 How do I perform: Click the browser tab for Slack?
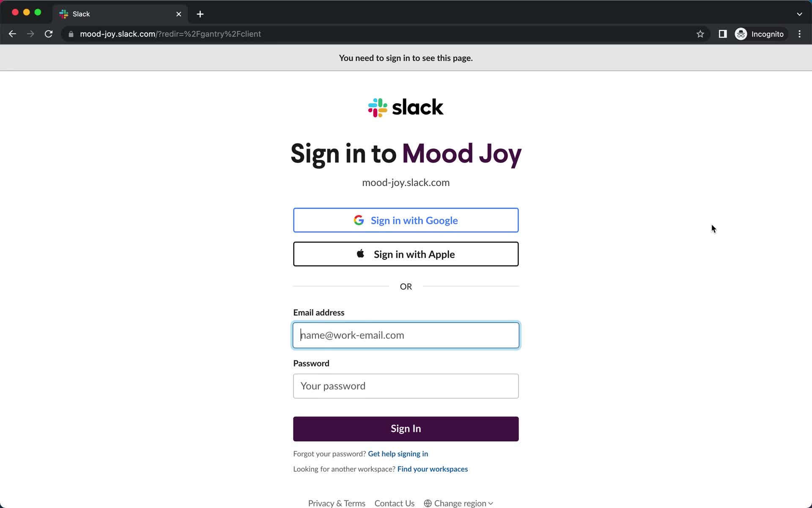120,14
